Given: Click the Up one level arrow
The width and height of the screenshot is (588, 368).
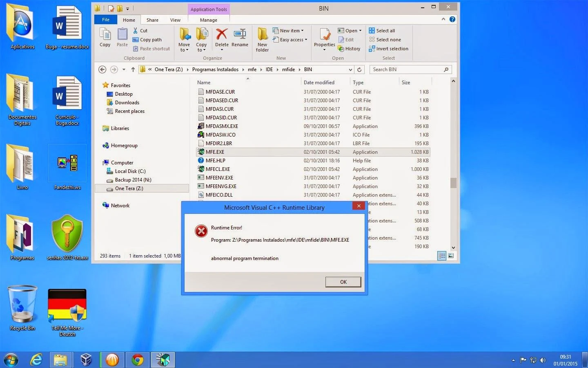Looking at the screenshot, I should click(133, 70).
